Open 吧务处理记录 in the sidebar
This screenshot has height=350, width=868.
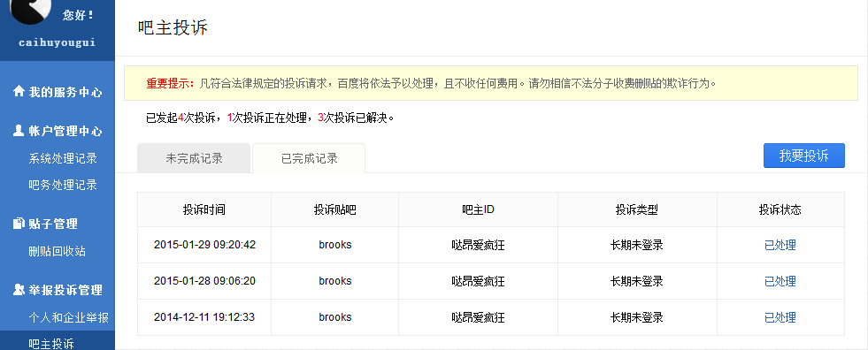pos(63,185)
